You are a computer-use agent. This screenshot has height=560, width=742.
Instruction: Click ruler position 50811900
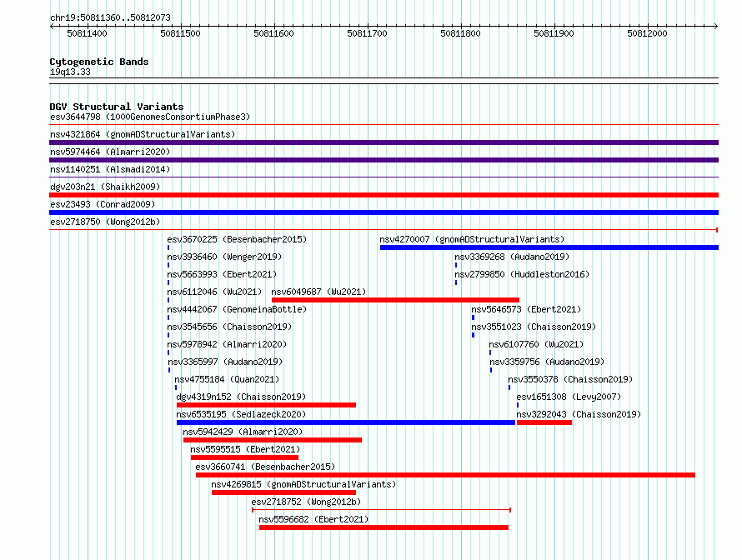coord(554,33)
